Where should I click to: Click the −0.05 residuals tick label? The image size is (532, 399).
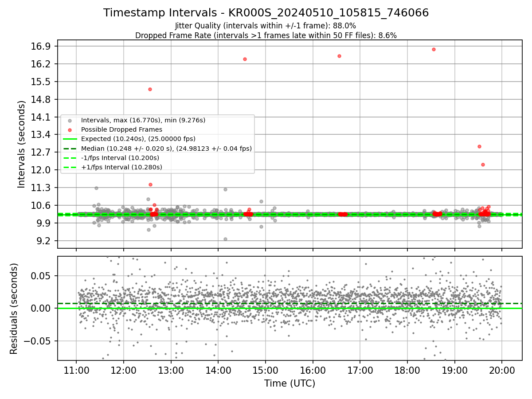tap(38, 341)
